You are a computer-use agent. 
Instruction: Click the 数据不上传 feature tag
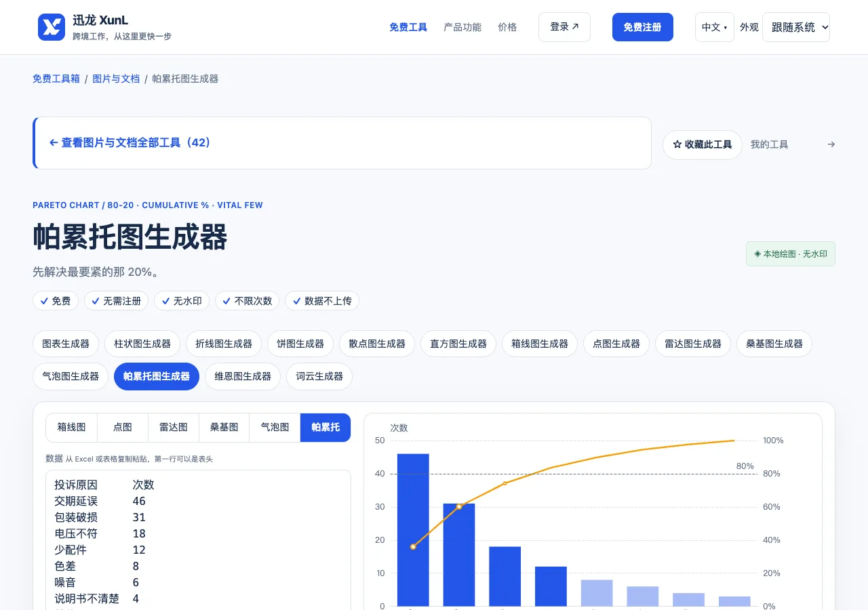pos(322,301)
